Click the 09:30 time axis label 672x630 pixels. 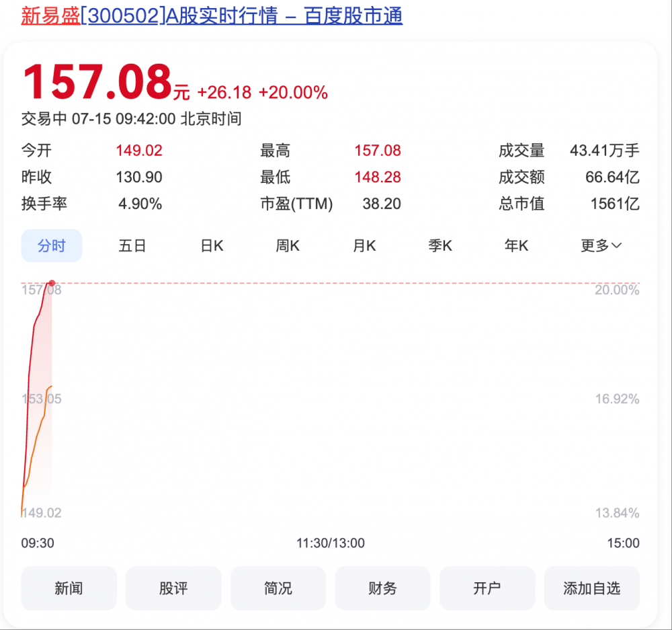tap(38, 543)
